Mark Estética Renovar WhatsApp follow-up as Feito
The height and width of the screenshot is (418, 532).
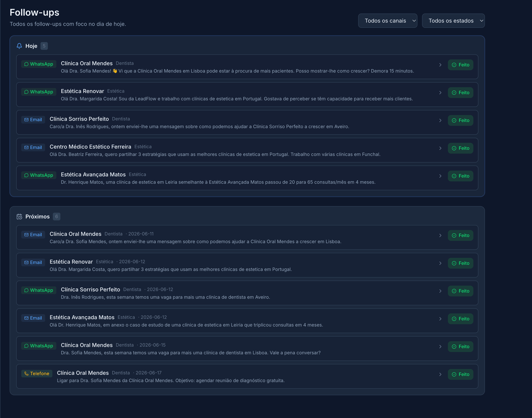[x=460, y=93]
